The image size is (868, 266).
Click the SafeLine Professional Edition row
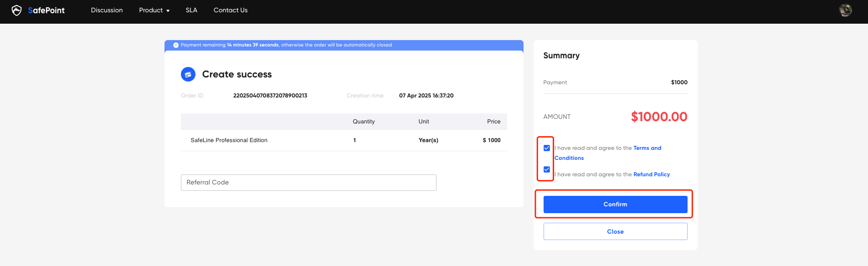pyautogui.click(x=344, y=140)
